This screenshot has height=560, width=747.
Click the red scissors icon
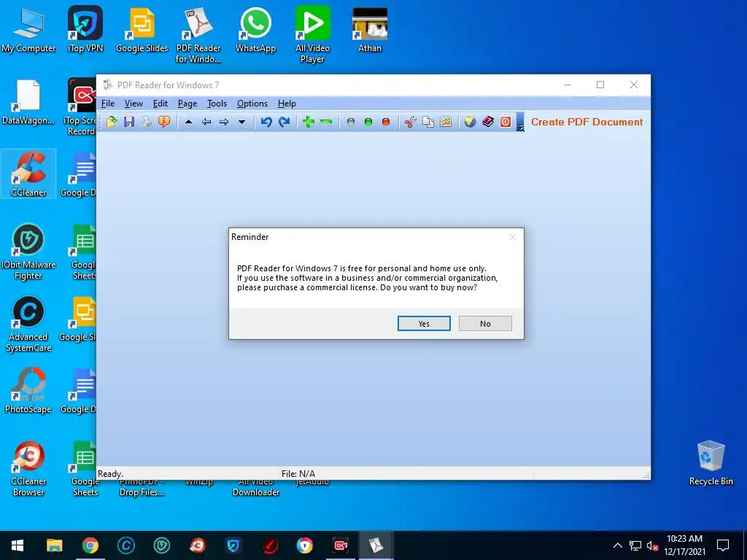pos(410,122)
